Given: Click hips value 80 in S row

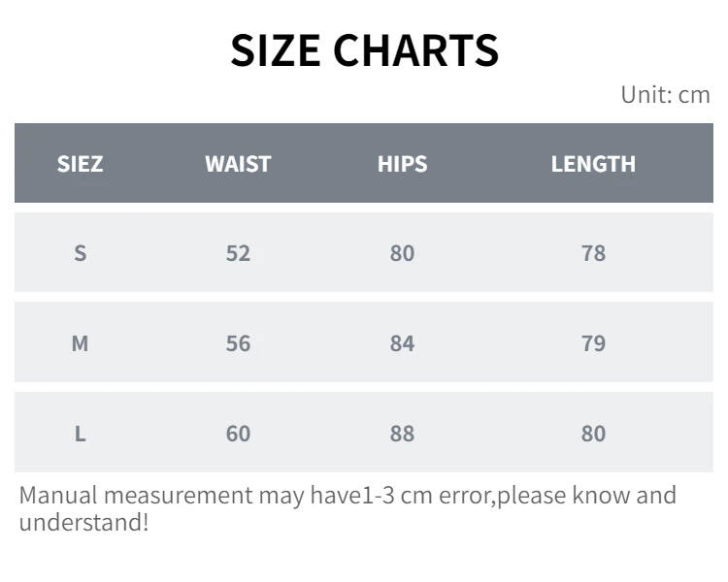Looking at the screenshot, I should (x=402, y=253).
